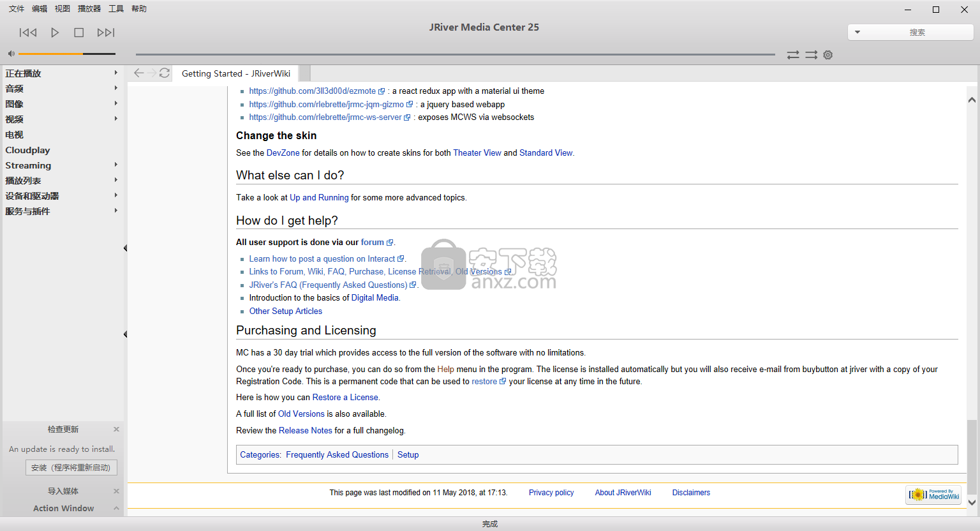The image size is (980, 531).
Task: Click the previous track button
Action: (x=28, y=33)
